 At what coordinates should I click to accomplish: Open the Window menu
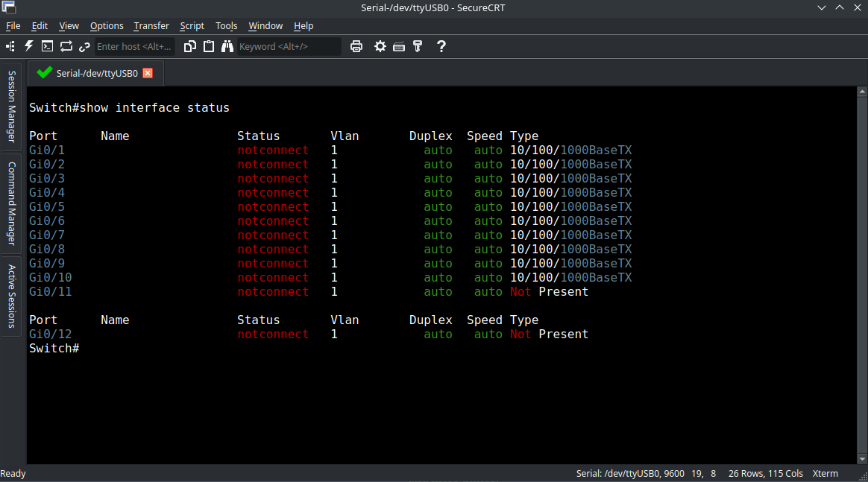(265, 26)
